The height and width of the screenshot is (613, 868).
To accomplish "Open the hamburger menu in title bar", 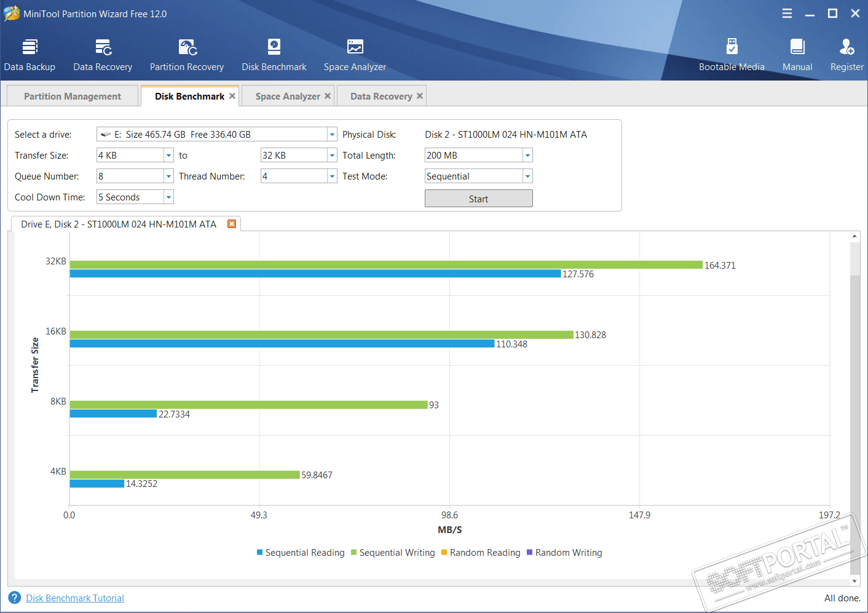I will pos(787,14).
